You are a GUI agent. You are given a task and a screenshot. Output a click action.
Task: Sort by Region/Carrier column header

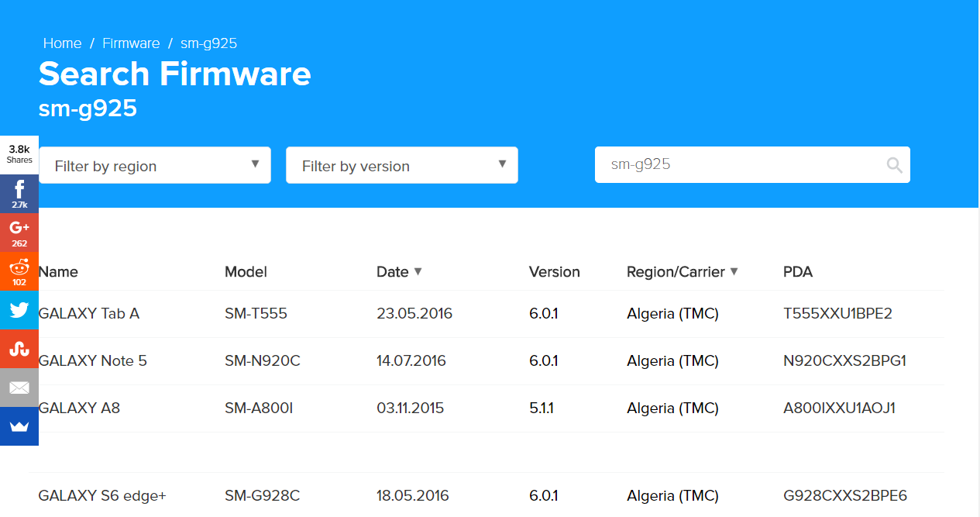coord(682,272)
